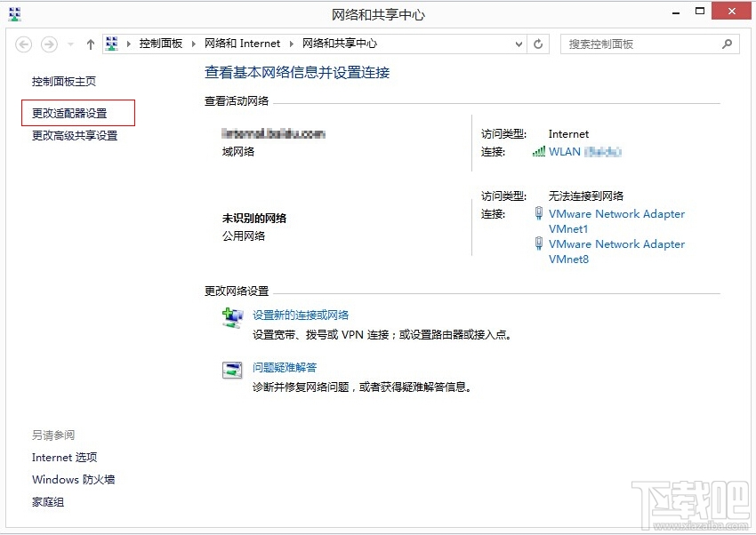Click the control panel icon in address bar
The width and height of the screenshot is (756, 535).
[112, 44]
